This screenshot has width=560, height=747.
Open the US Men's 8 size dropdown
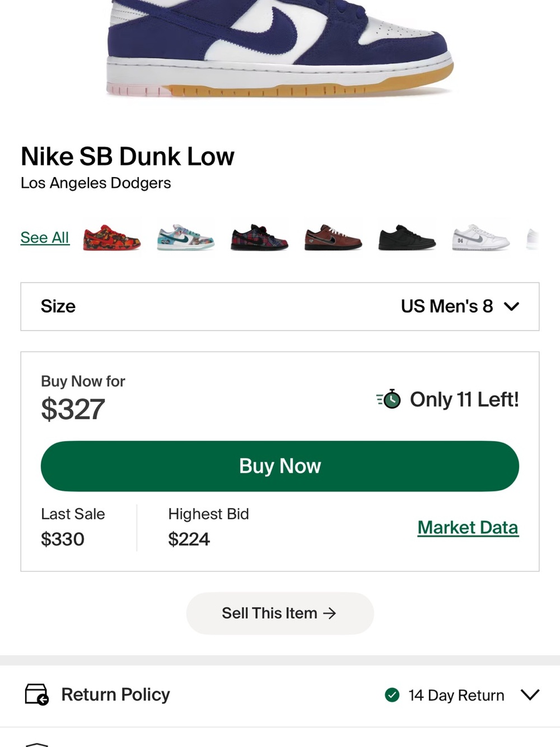click(x=280, y=307)
